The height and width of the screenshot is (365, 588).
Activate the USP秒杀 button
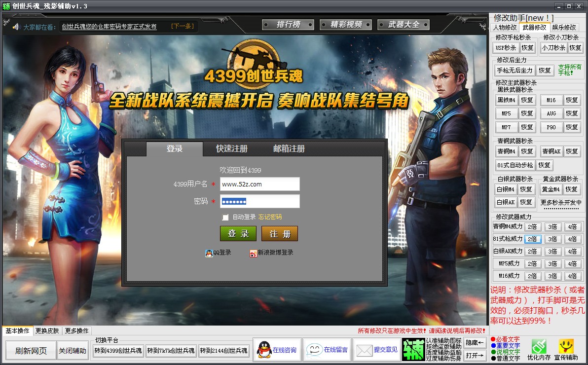coord(506,48)
